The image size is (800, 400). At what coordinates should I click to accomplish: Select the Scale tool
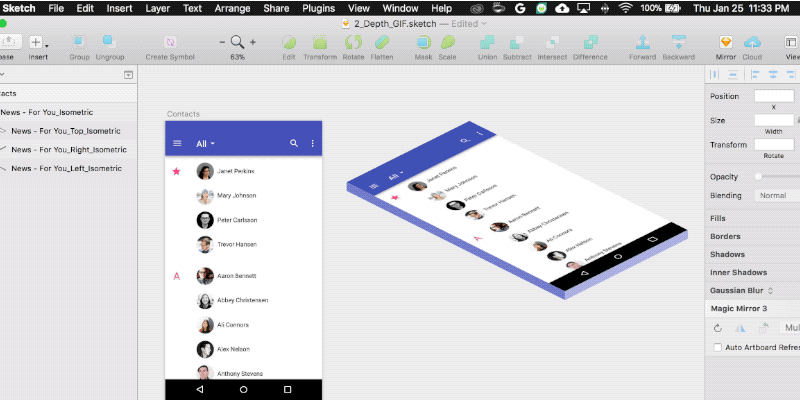tap(447, 42)
